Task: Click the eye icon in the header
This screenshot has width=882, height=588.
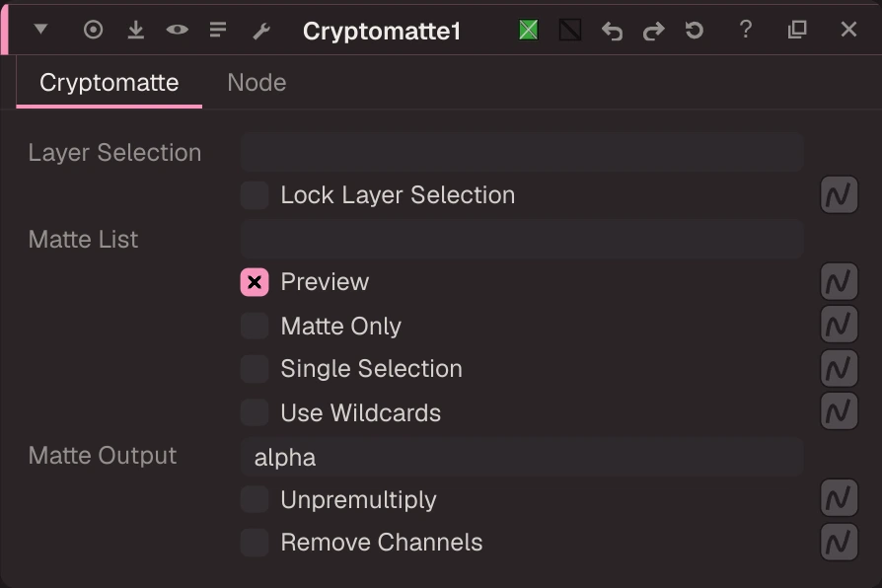Action: (178, 30)
